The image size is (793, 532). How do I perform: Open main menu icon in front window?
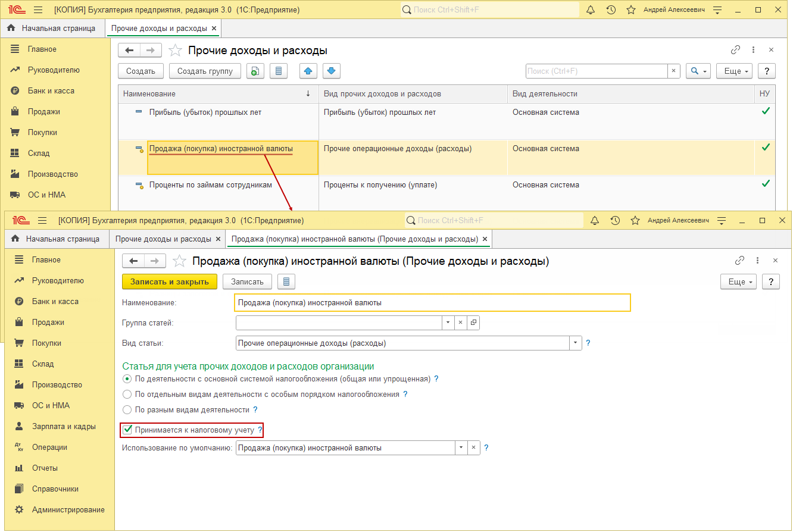coord(42,220)
